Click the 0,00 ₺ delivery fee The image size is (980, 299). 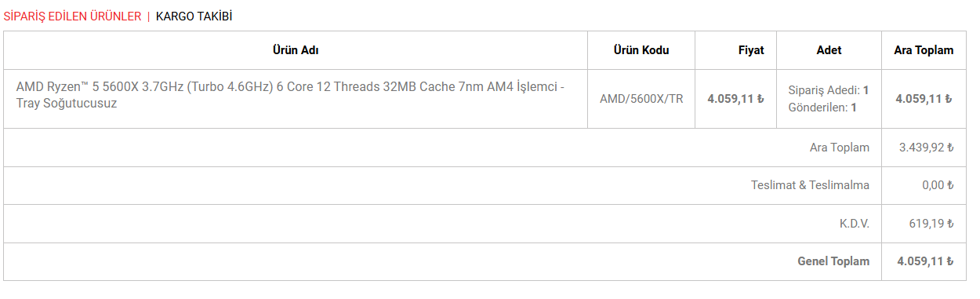938,186
